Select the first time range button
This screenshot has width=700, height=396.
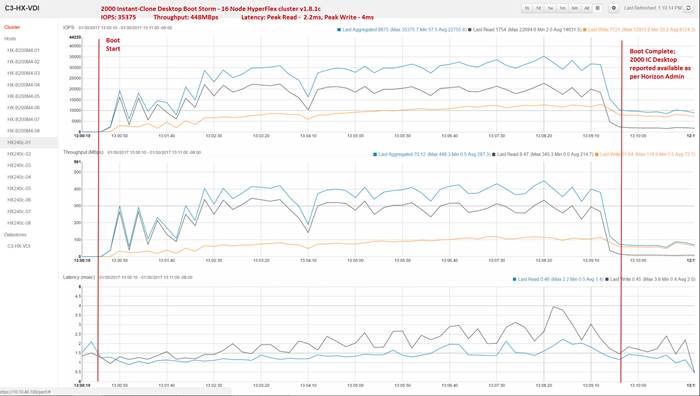(x=527, y=8)
